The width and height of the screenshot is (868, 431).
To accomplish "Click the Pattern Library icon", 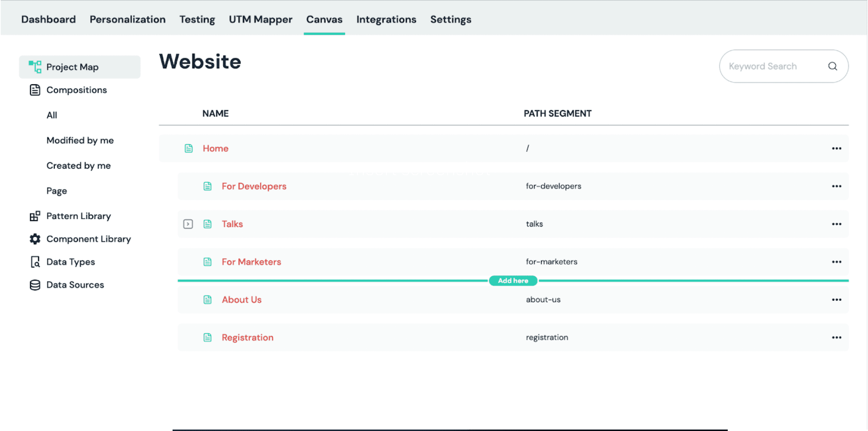I will (35, 216).
